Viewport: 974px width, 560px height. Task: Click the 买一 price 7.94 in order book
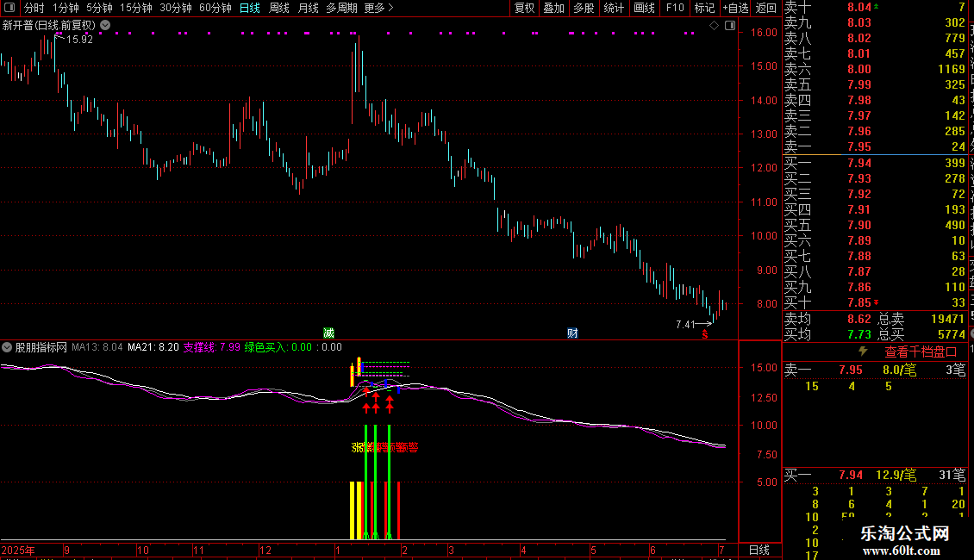859,163
